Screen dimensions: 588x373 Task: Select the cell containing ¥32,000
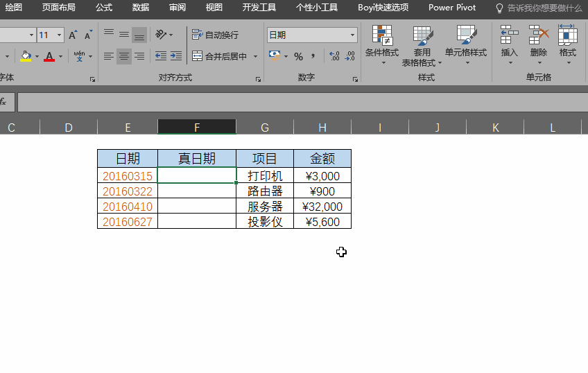[x=322, y=206]
